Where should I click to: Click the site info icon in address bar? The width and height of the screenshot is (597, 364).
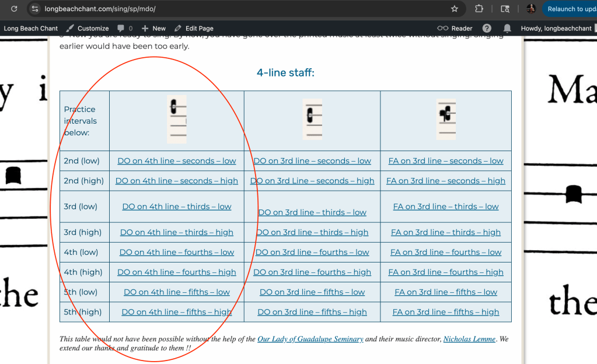click(35, 9)
